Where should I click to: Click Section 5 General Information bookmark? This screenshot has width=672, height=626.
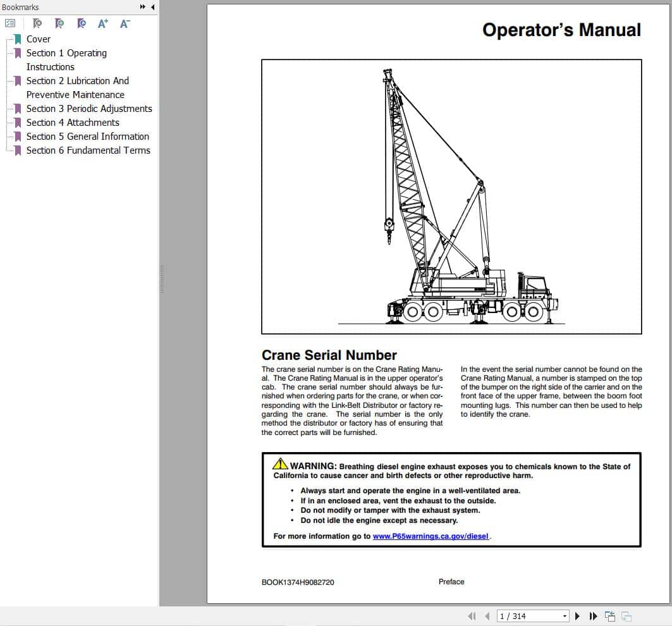pyautogui.click(x=88, y=137)
